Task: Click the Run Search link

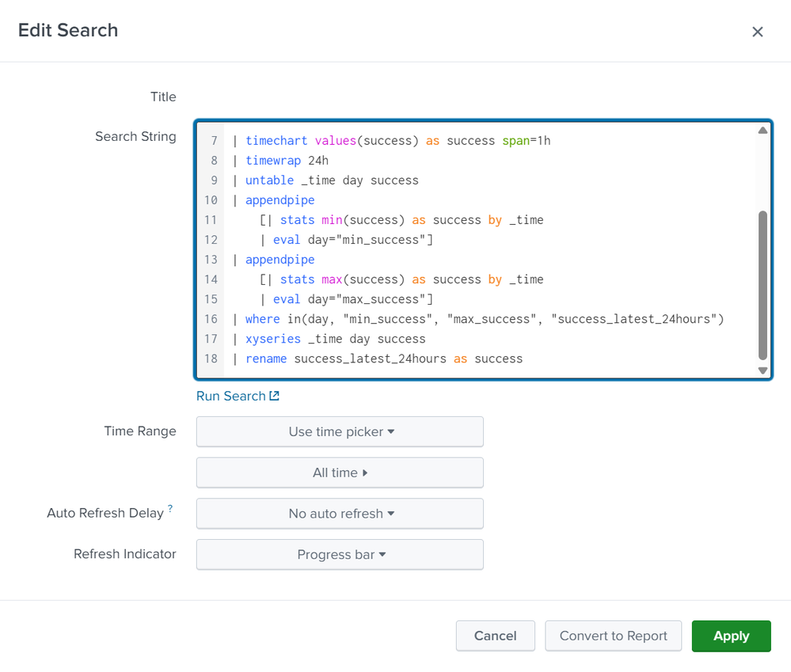Action: [230, 396]
